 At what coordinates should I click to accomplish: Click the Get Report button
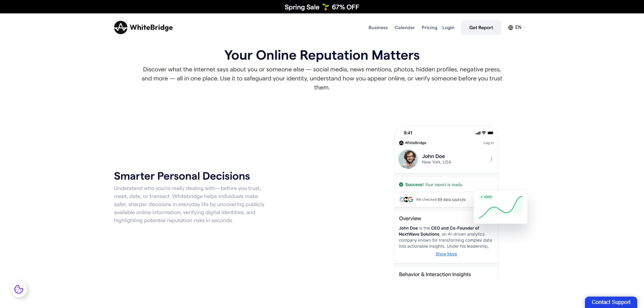click(x=481, y=27)
